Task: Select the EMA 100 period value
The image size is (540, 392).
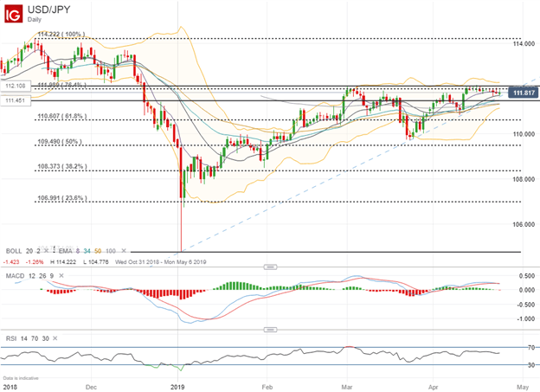Action: click(x=111, y=251)
